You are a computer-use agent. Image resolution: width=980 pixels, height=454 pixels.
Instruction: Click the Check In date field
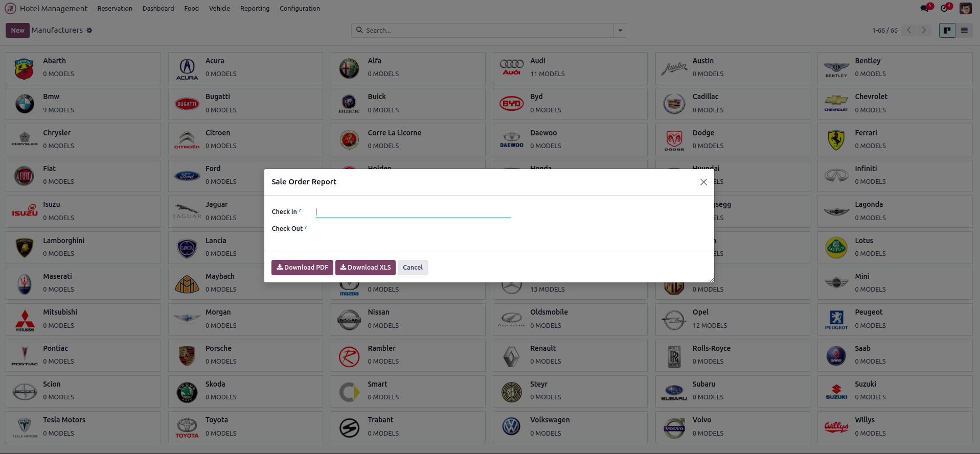click(x=413, y=212)
